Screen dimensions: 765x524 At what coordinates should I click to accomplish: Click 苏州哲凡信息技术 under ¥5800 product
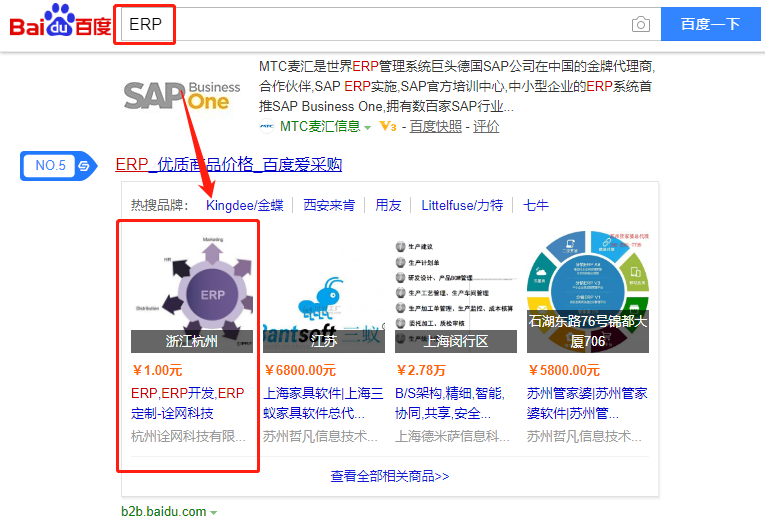(x=584, y=436)
